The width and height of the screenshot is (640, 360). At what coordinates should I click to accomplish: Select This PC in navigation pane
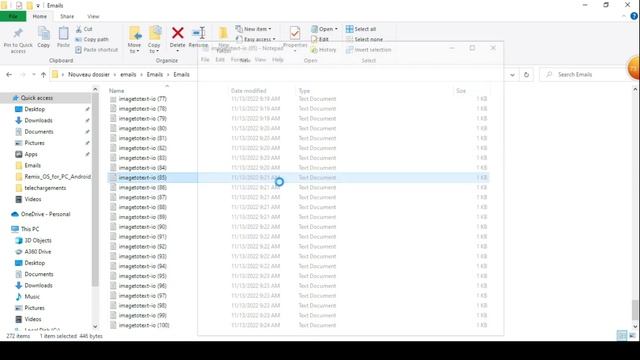(x=30, y=229)
